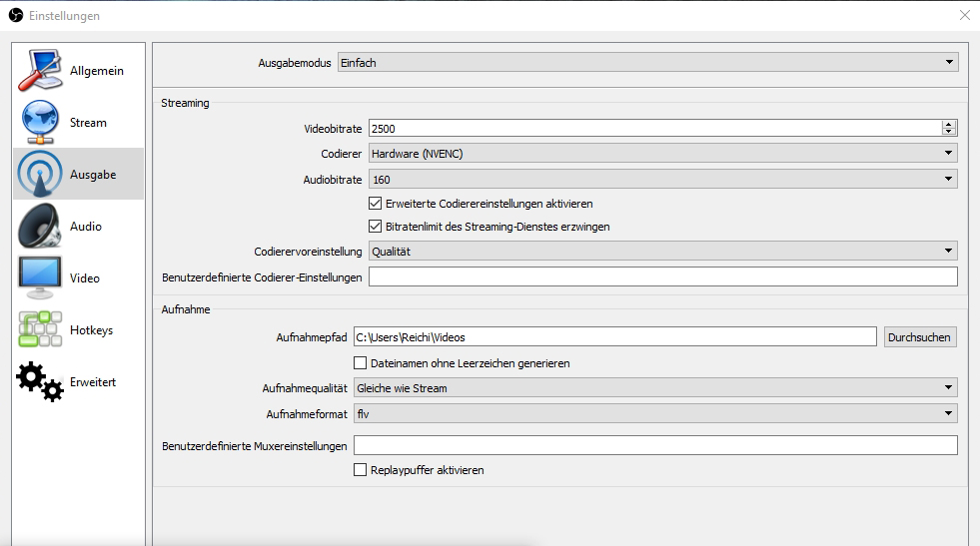Open the Stream settings globe icon
This screenshot has height=546, width=980.
[40, 123]
